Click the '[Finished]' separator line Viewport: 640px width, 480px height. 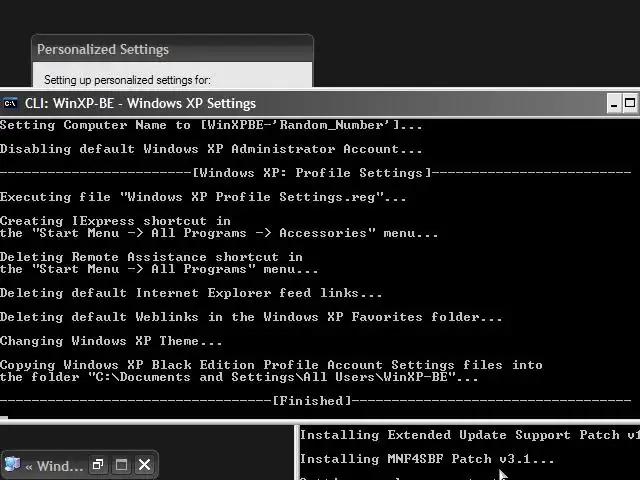point(316,401)
